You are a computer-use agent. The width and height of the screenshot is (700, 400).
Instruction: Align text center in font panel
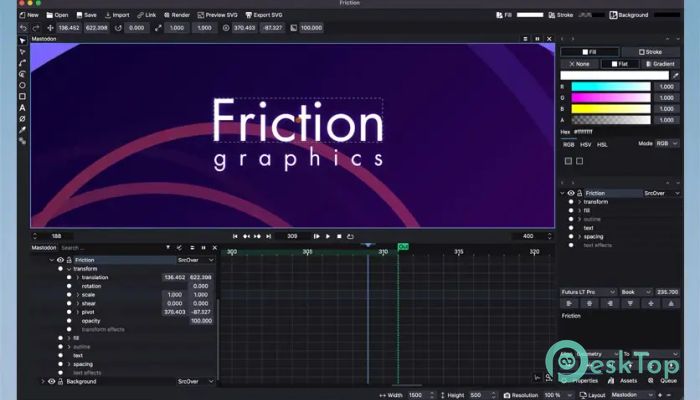click(589, 304)
